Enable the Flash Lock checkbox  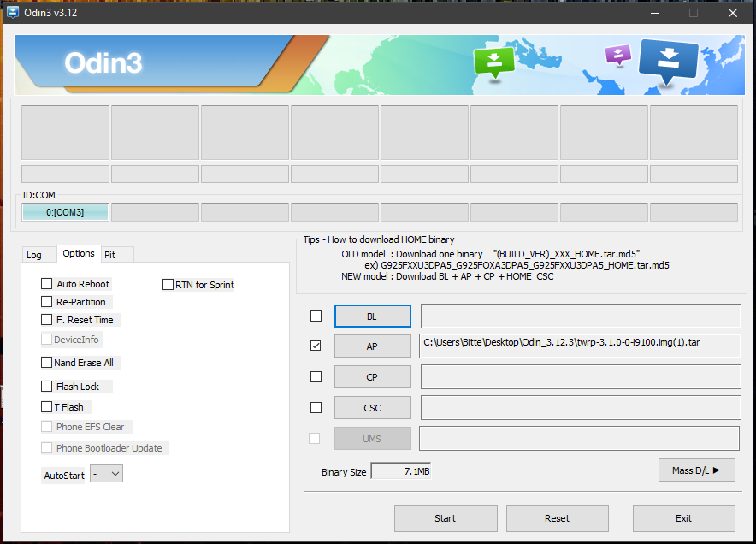click(x=47, y=386)
